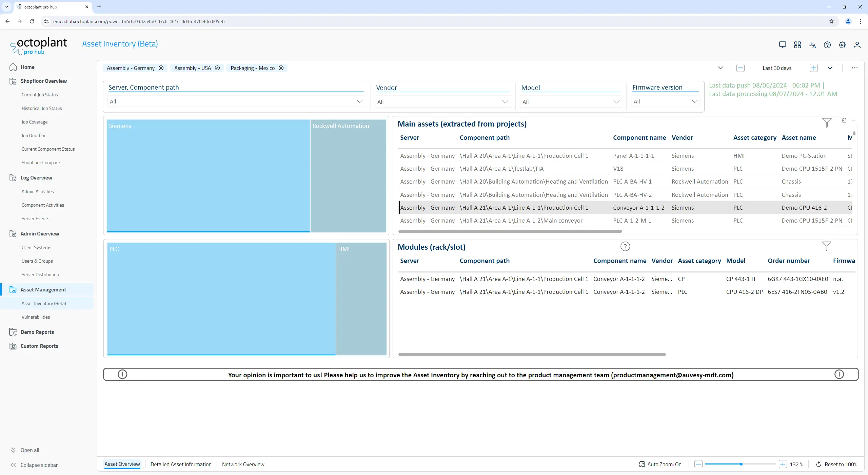This screenshot has width=868, height=475.
Task: Switch to Network Overview tab
Action: 242,464
